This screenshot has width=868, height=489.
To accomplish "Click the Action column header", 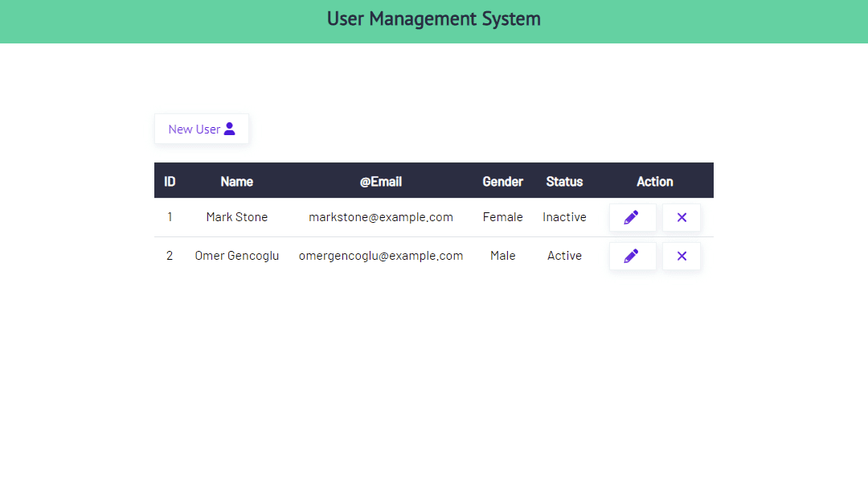I will tap(655, 182).
